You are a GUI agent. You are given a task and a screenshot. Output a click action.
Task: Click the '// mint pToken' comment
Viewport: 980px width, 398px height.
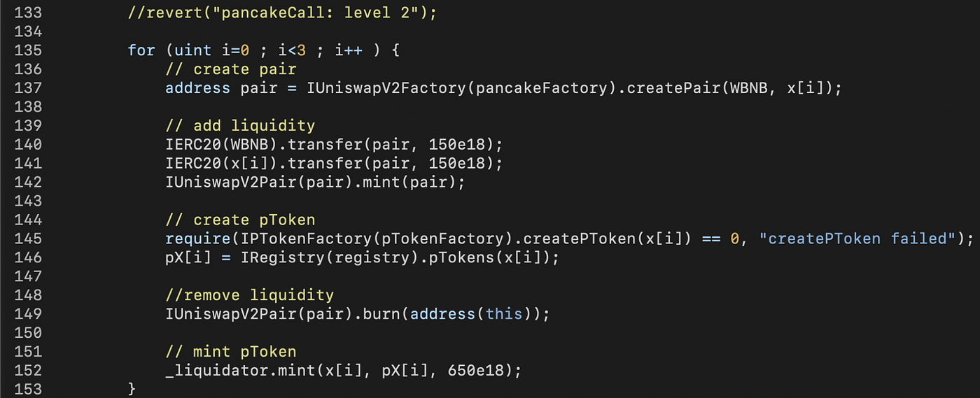pos(231,352)
